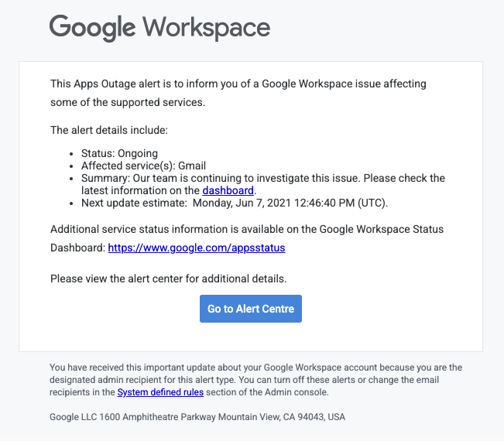The width and height of the screenshot is (504, 441).
Task: Click the word 'Google' in header logo
Action: point(93,29)
